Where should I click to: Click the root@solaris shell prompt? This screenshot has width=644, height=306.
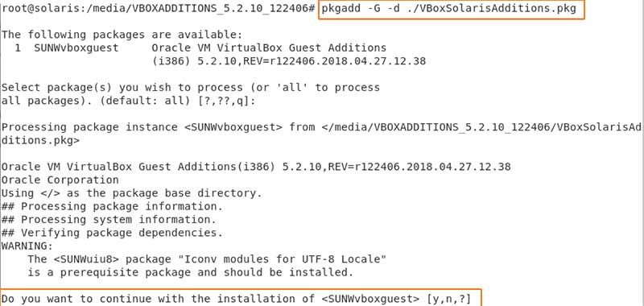159,9
